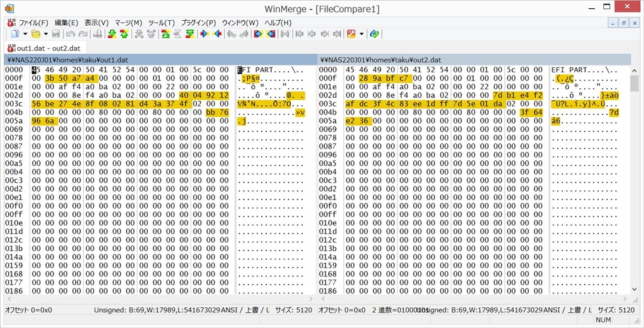The width and height of the screenshot is (644, 328).
Task: Expand the Open folder dropdown arrow
Action: coord(45,34)
